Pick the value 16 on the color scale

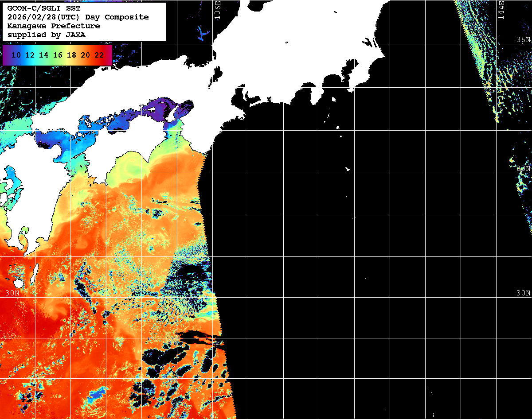point(58,55)
